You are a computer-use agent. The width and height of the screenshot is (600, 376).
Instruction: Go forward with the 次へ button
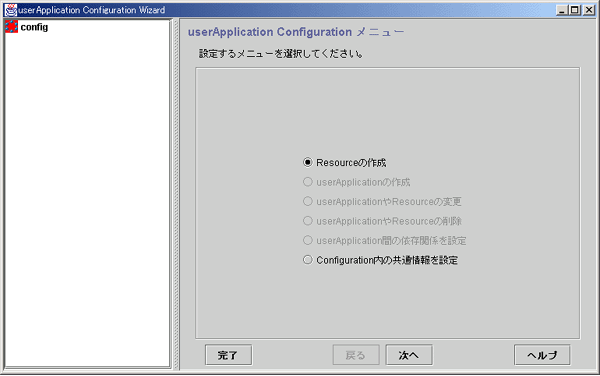pyautogui.click(x=409, y=355)
